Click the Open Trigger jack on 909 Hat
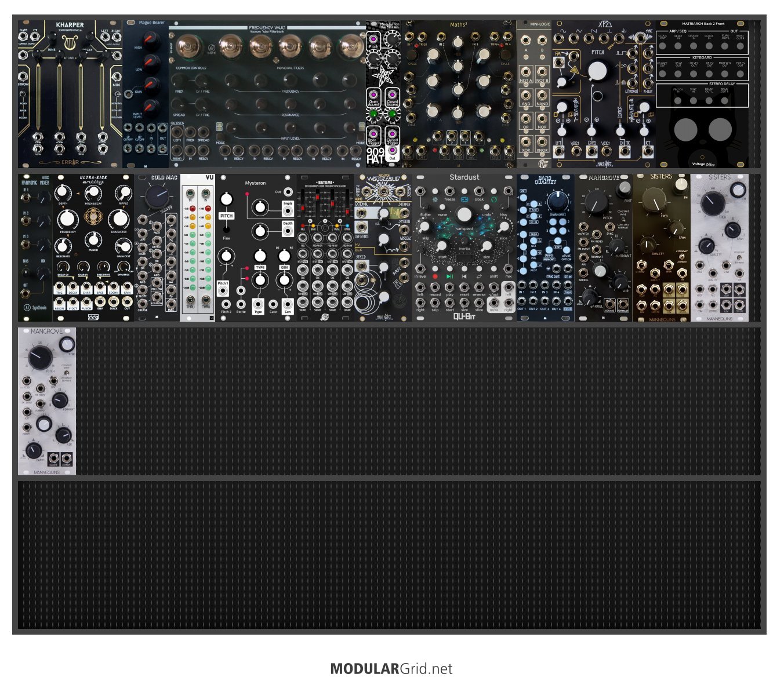 coord(373,133)
